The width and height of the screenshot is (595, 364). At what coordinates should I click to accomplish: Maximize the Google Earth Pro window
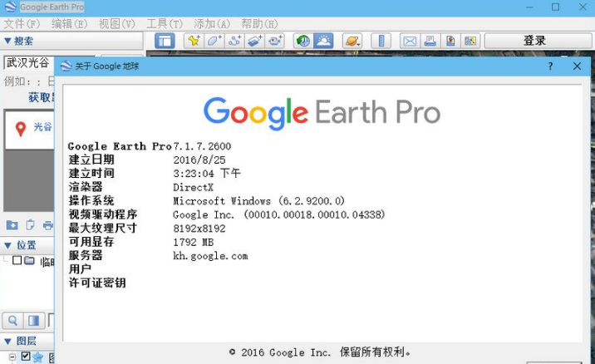[x=556, y=7]
